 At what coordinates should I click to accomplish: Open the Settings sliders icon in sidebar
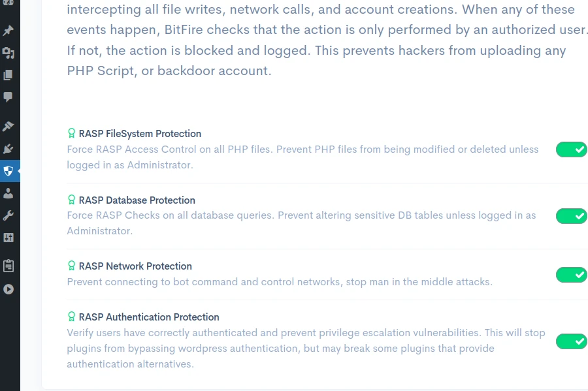[8, 238]
